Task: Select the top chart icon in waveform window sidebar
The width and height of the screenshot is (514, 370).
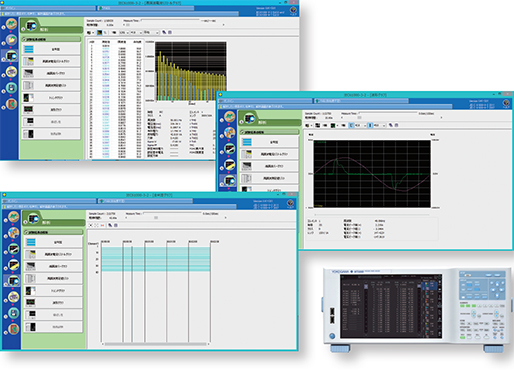Action: point(229,117)
